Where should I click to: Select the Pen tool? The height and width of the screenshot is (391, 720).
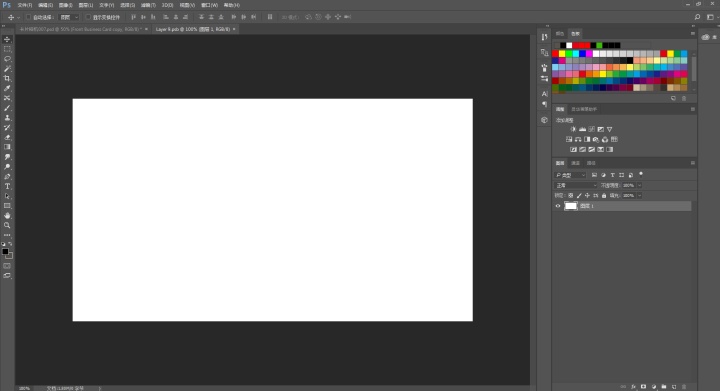point(7,177)
